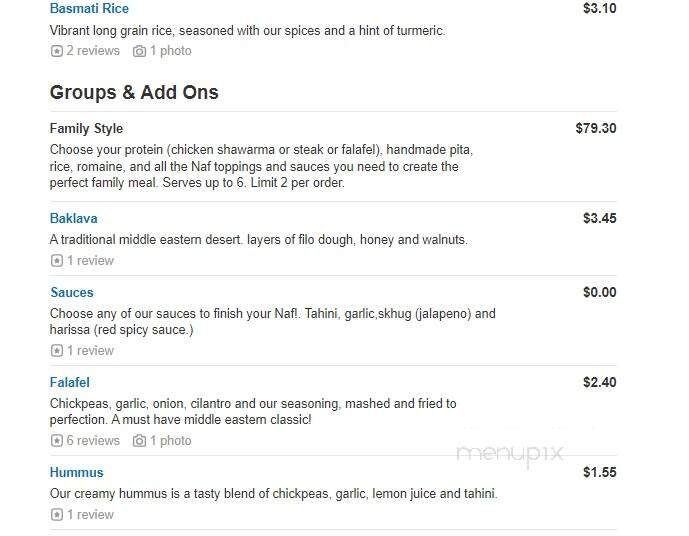The height and width of the screenshot is (536, 689).
Task: Click the Hummus review star icon
Action: (x=56, y=515)
